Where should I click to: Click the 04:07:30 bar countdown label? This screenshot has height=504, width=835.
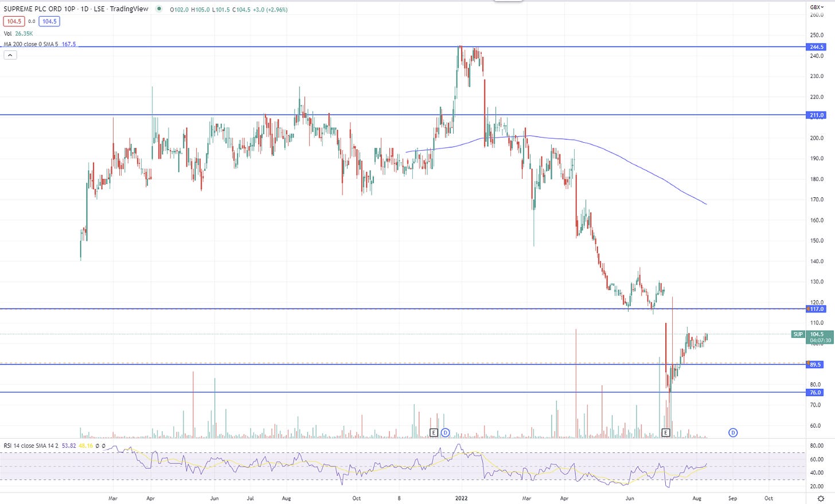[x=820, y=341]
